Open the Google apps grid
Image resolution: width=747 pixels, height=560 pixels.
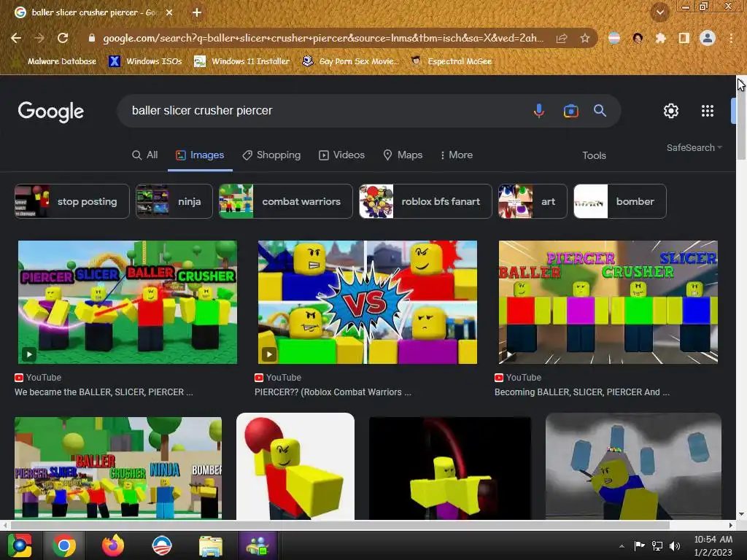[x=708, y=111]
